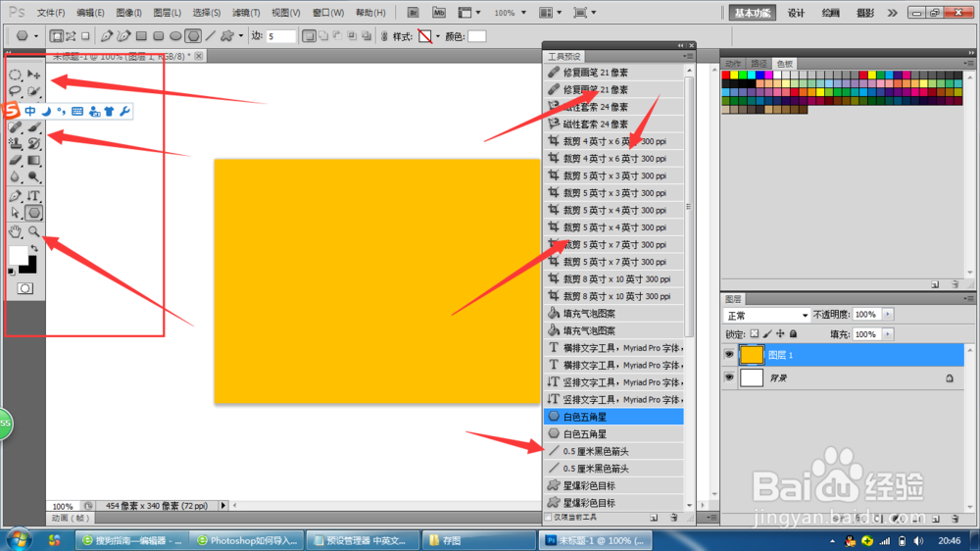Launch Adobe Bridge

point(413,13)
